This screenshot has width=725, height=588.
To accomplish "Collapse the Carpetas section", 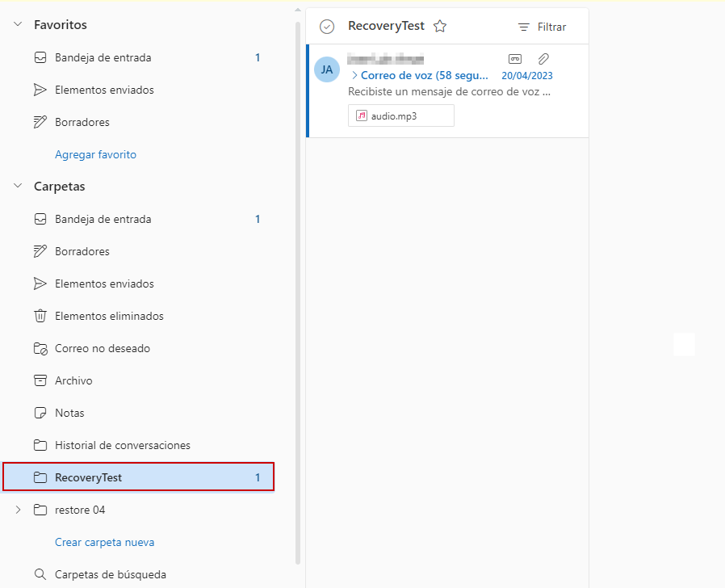I will [18, 187].
